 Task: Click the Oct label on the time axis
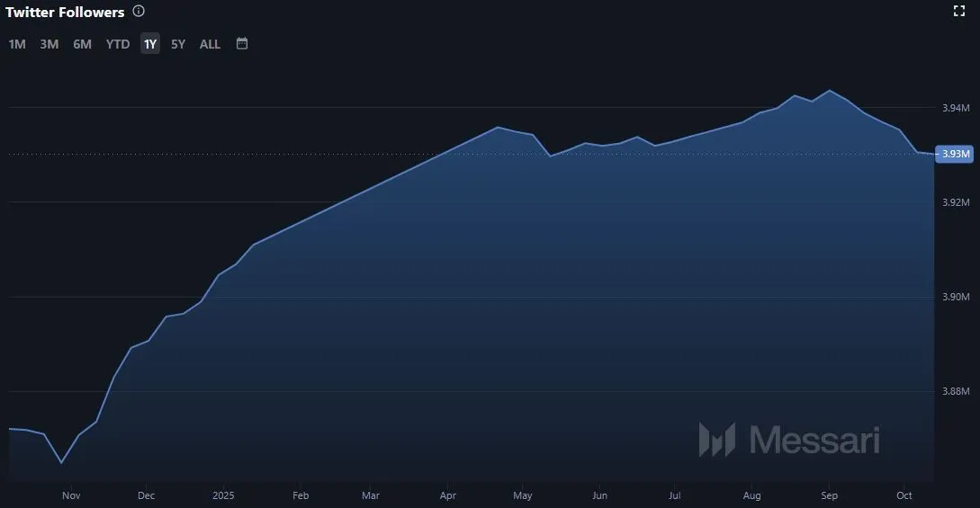tap(904, 495)
